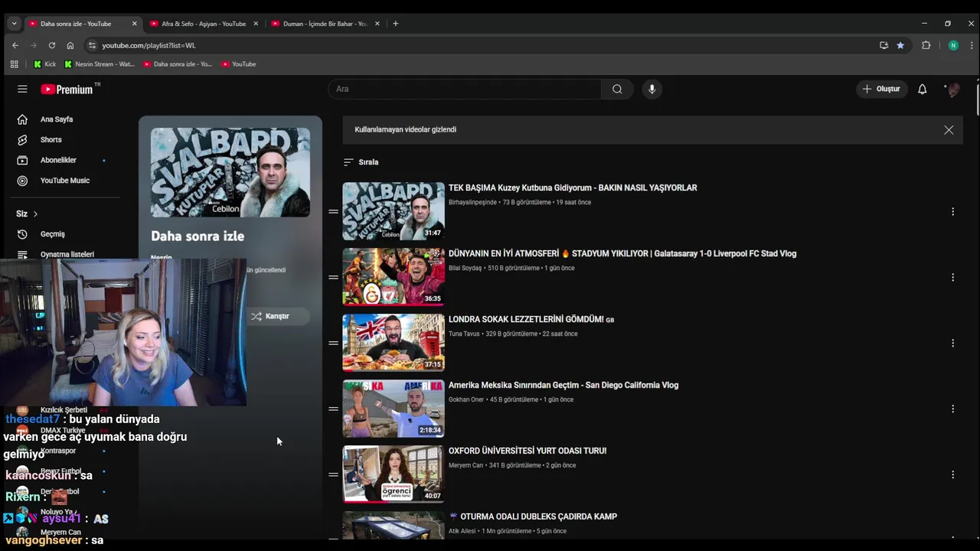Open the YouTube bookmark in bookmarks bar
The image size is (980, 551).
(238, 64)
